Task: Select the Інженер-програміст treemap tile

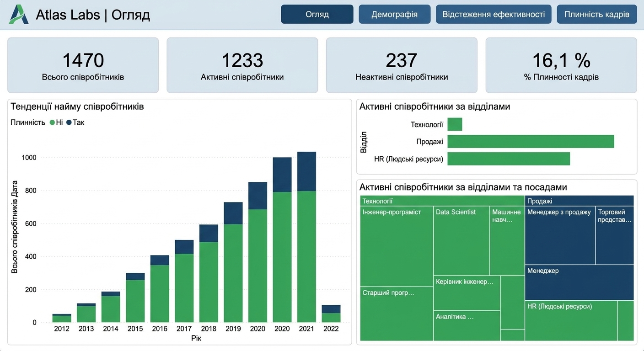Action: click(x=397, y=246)
